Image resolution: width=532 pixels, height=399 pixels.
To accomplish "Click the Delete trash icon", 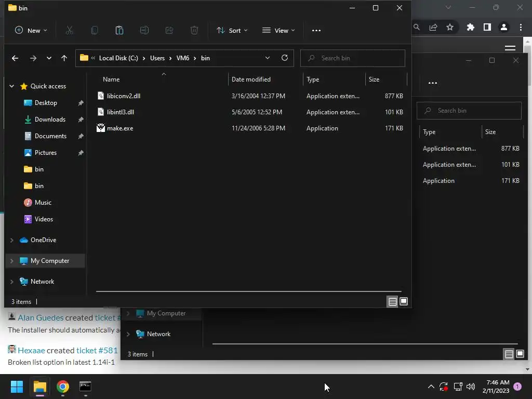I will [x=194, y=31].
